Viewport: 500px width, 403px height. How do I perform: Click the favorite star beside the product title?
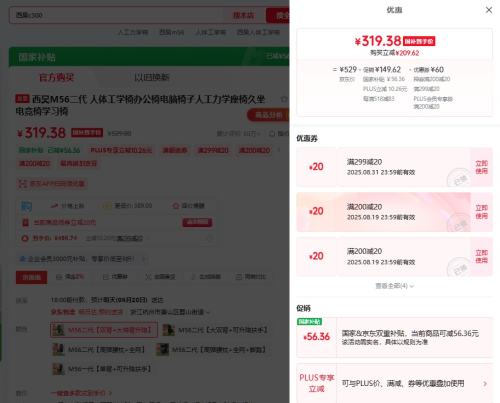[x=284, y=99]
